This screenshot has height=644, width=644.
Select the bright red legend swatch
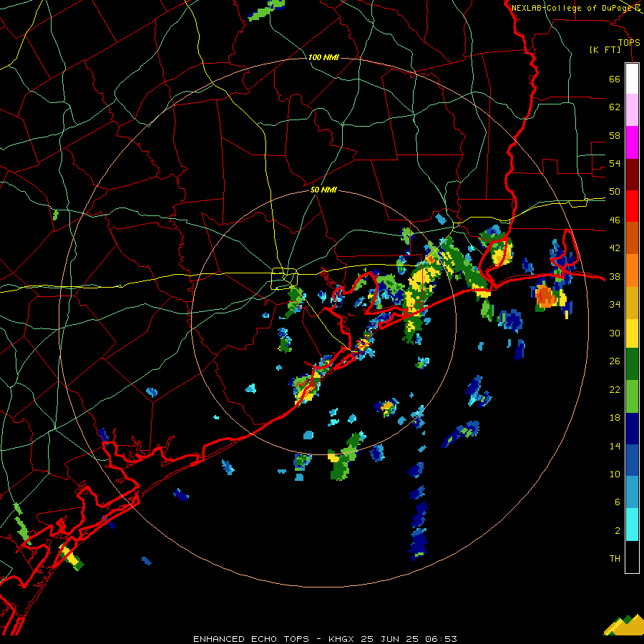point(632,206)
